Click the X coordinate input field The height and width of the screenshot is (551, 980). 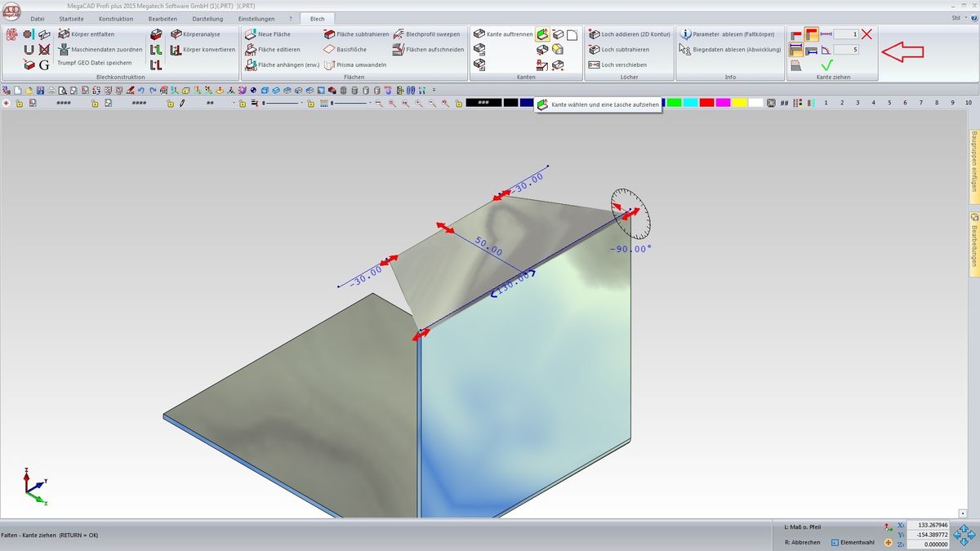coord(930,525)
